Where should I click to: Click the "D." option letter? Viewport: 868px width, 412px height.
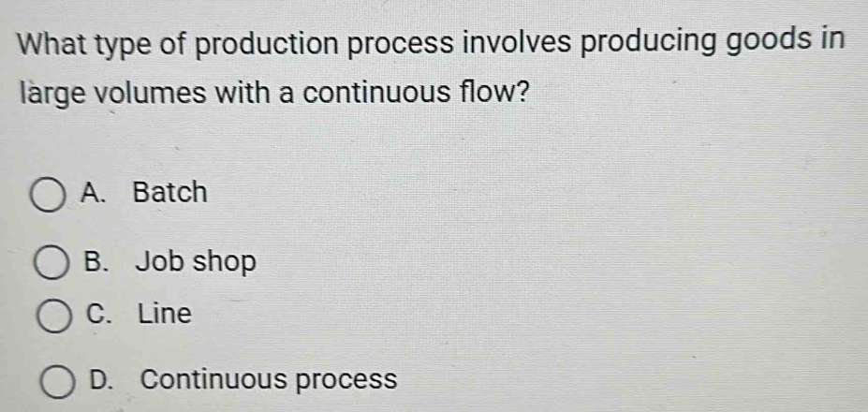107,379
